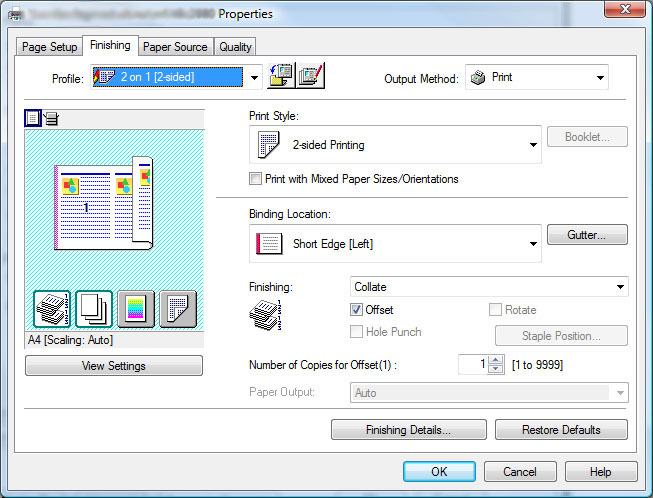
Task: Select the Printer Preview view icon
Action: (51, 119)
